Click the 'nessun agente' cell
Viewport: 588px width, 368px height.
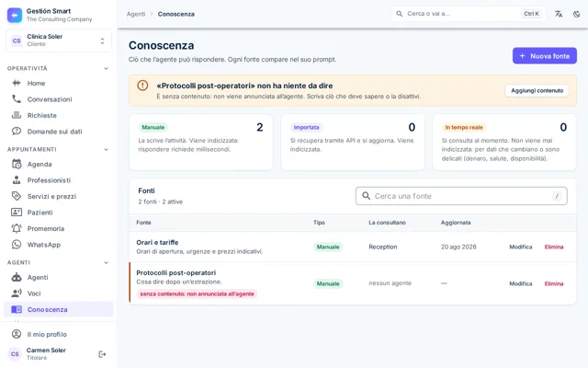click(x=390, y=283)
